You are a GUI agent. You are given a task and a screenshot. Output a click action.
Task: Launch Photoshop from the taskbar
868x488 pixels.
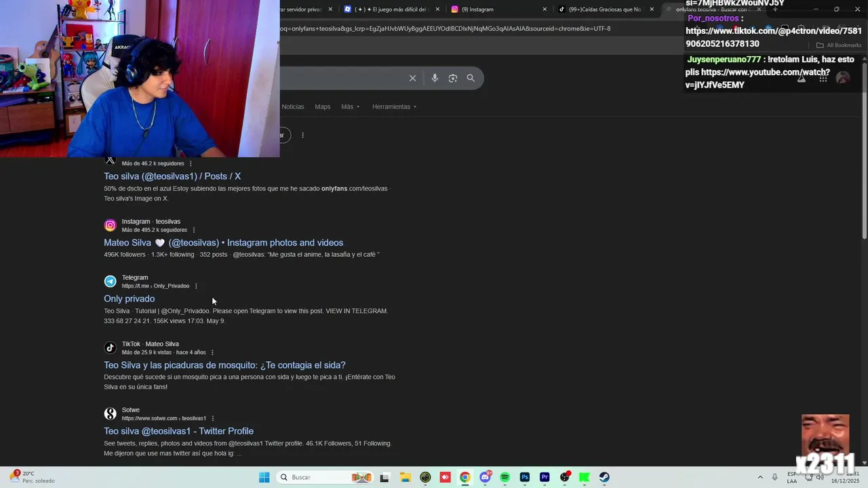click(x=525, y=477)
